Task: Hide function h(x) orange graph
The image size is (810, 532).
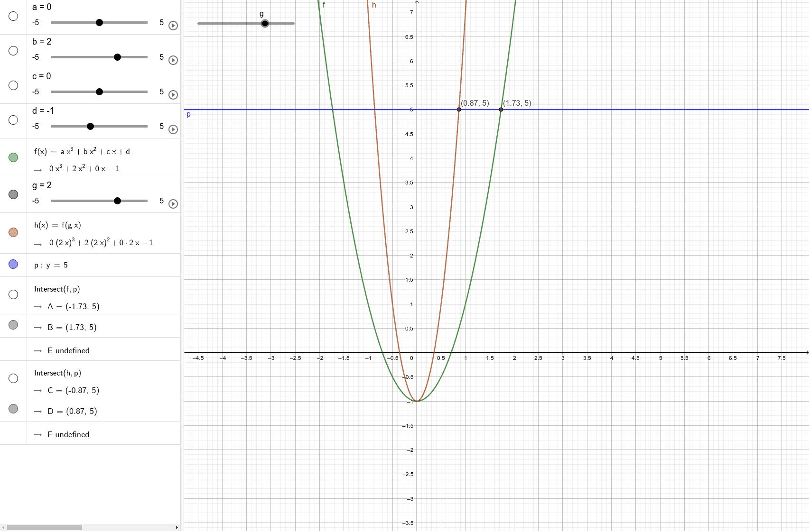Action: click(13, 232)
